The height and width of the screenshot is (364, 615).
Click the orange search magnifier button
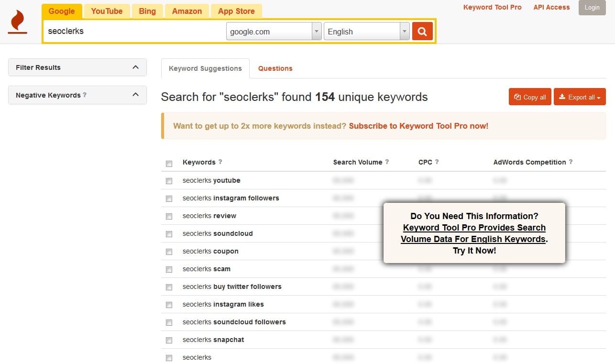click(x=422, y=32)
